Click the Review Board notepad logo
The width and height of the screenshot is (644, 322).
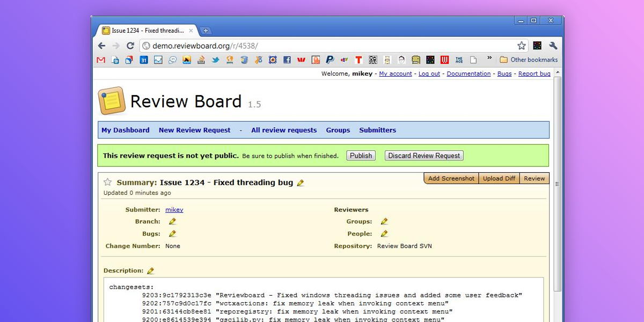112,101
